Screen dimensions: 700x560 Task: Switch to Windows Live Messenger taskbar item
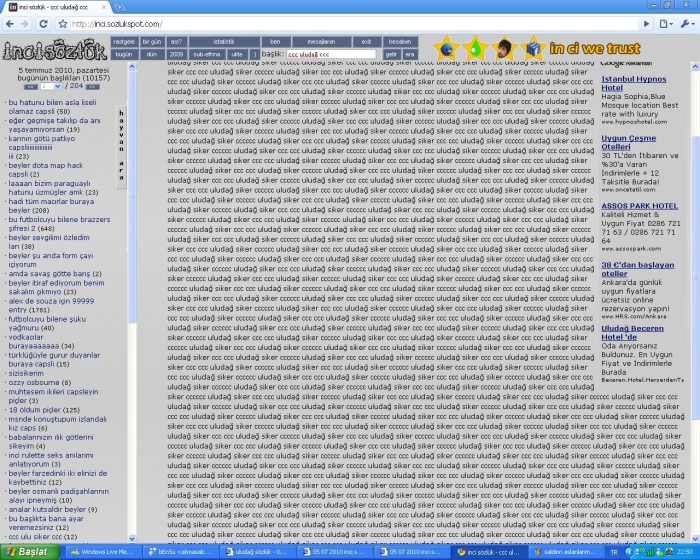(x=102, y=552)
